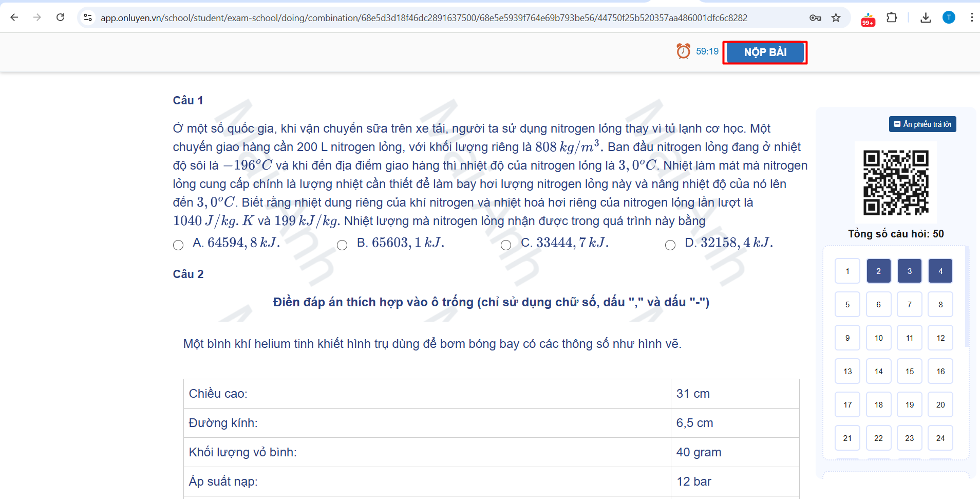Submit the exam with NỘP BÀI
The height and width of the screenshot is (499, 980).
(x=765, y=52)
